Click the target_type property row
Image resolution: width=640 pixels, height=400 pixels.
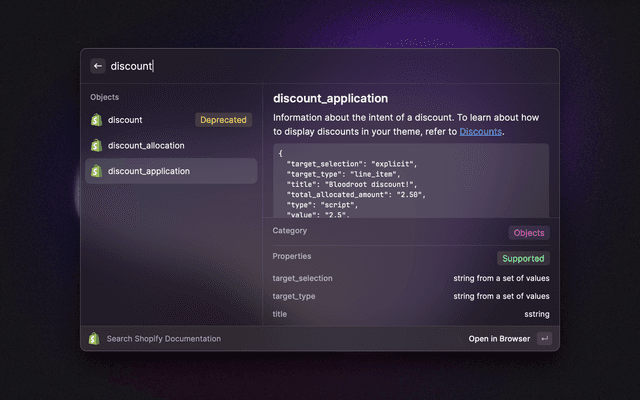pos(410,296)
